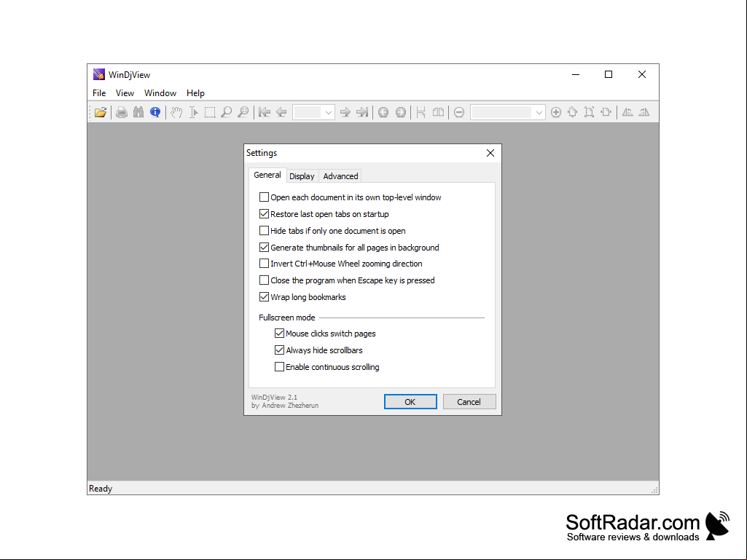Enable Close program when Escape pressed
The height and width of the screenshot is (560, 747).
coord(264,280)
